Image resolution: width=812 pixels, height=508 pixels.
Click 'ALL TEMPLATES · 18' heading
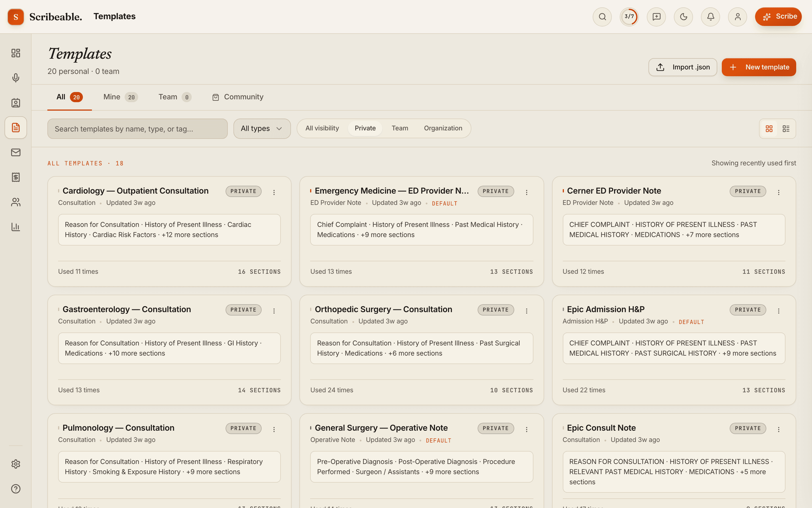85,163
